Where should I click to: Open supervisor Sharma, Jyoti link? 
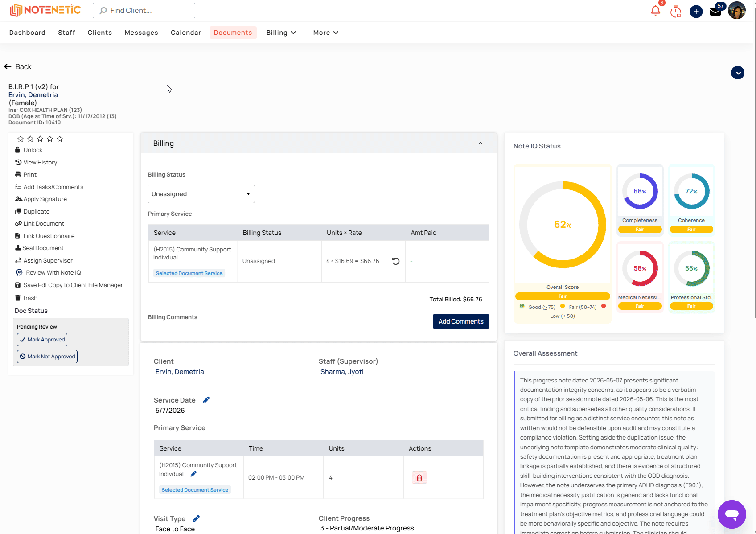[342, 372]
